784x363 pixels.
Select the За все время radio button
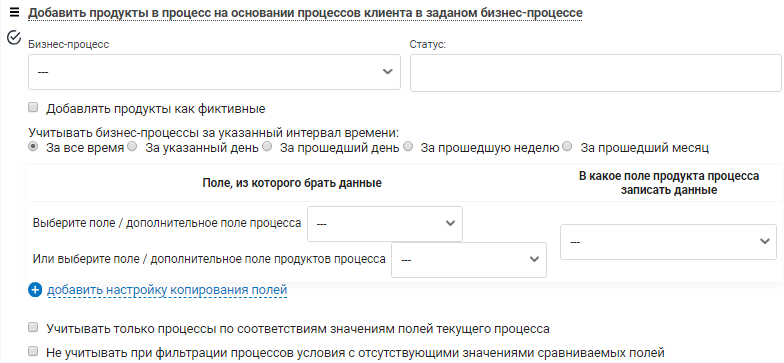pos(33,147)
